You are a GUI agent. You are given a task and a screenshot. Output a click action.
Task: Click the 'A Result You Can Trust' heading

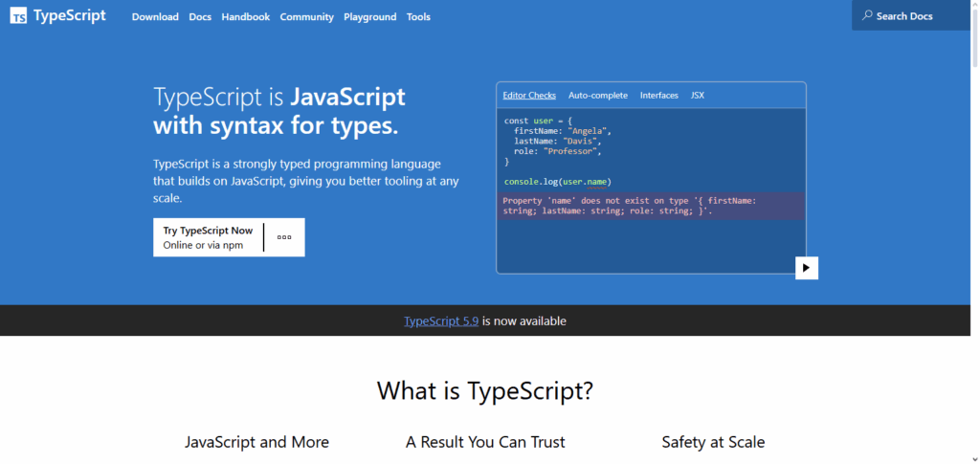[x=485, y=442]
